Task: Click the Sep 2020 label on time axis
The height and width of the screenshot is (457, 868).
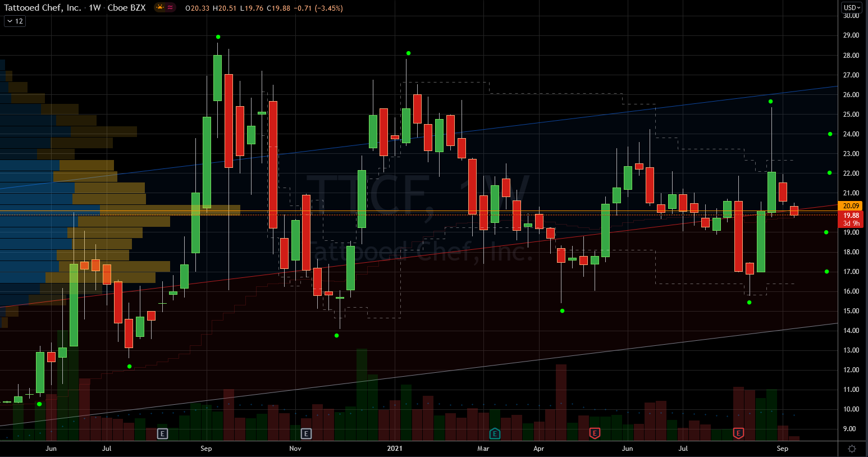Action: 206,449
